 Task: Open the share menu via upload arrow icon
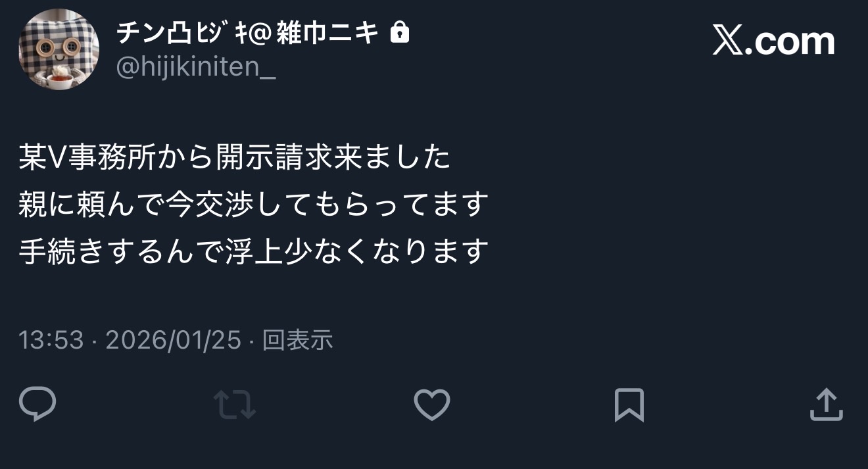coord(826,405)
